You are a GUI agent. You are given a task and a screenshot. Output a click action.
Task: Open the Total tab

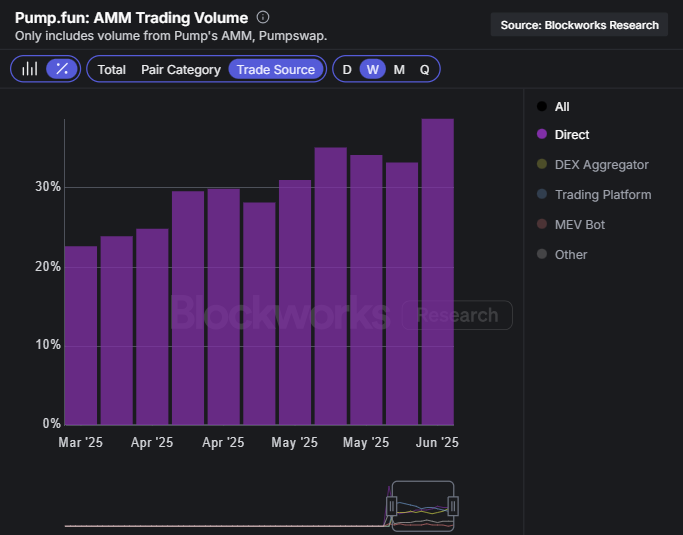tap(112, 70)
